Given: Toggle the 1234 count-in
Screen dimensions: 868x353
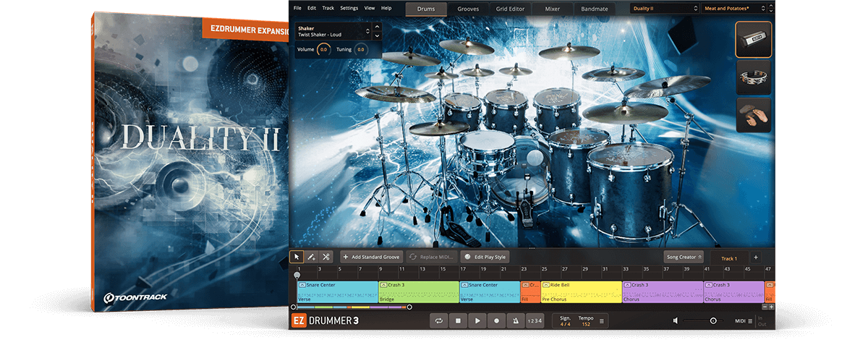Looking at the screenshot, I should coord(535,320).
